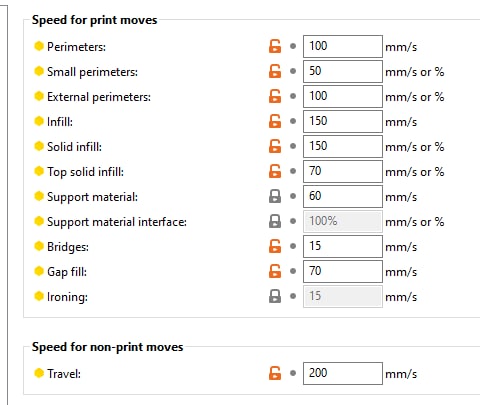This screenshot has height=405, width=480.
Task: Click the Top solid infill speed field
Action: click(x=343, y=171)
